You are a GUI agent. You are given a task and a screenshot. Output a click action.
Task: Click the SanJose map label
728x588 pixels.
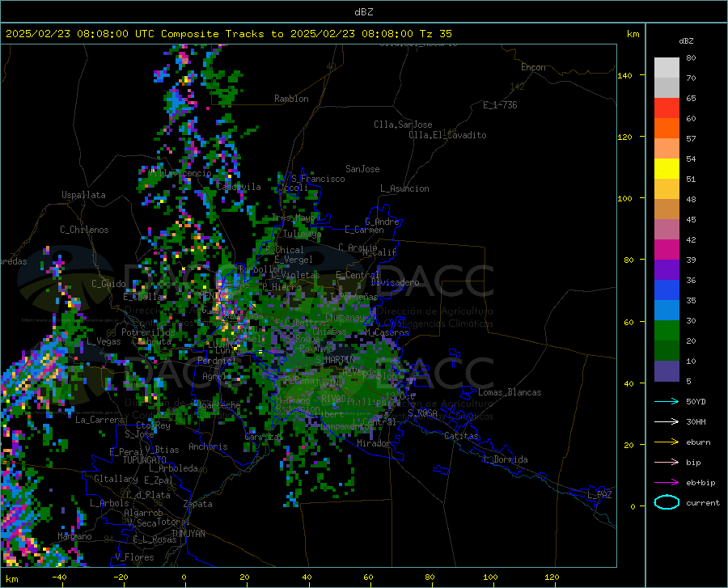362,169
